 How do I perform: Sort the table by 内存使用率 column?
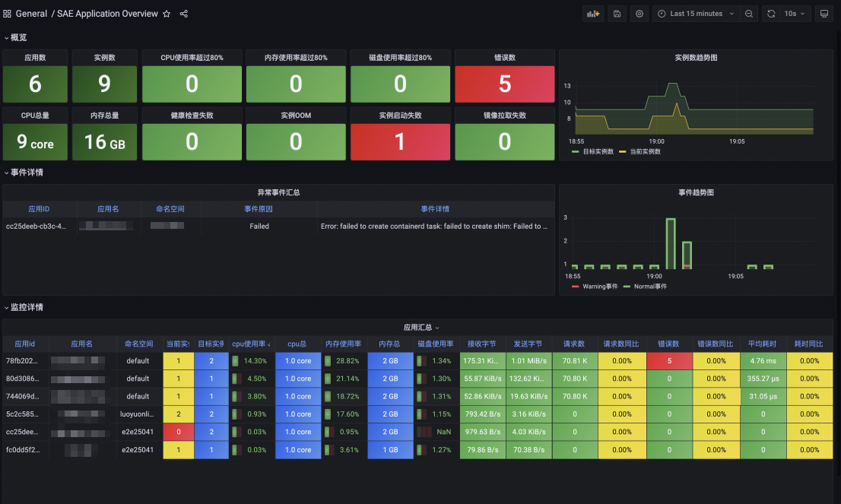[343, 344]
